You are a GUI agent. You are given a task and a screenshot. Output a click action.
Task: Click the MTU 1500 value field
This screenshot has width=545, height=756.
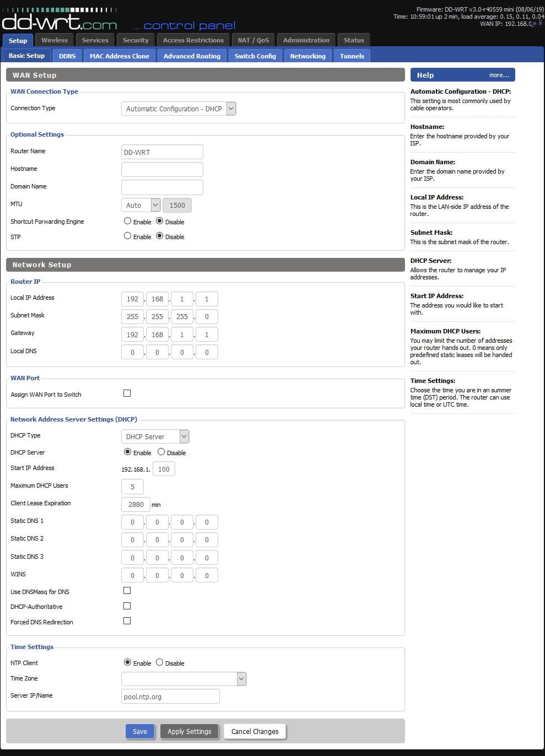tap(177, 205)
